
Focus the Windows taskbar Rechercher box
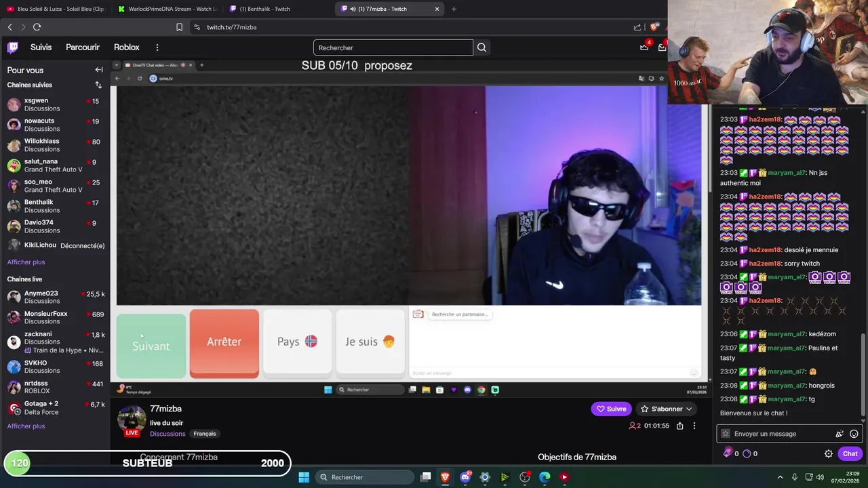pos(365,477)
